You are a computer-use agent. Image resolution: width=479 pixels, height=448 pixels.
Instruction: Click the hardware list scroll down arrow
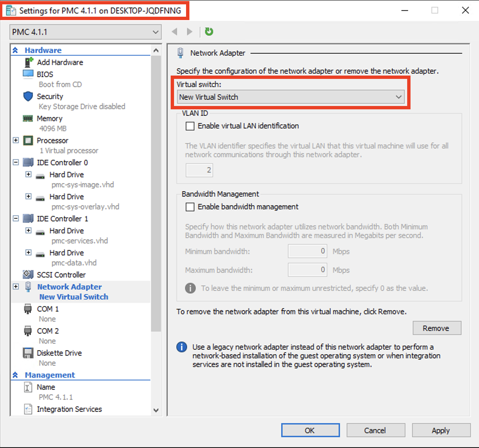click(156, 410)
